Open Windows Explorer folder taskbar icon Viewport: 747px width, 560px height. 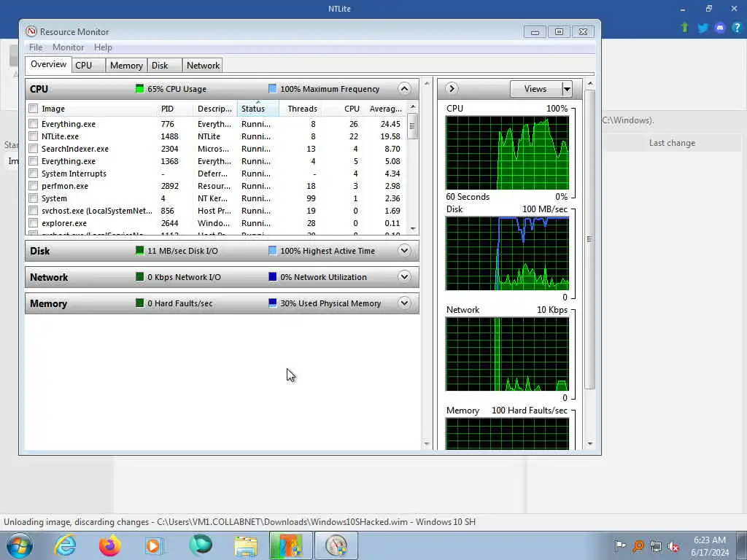(246, 545)
